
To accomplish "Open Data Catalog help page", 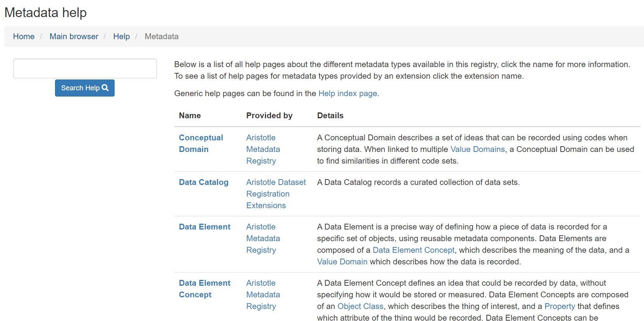I will tap(203, 182).
